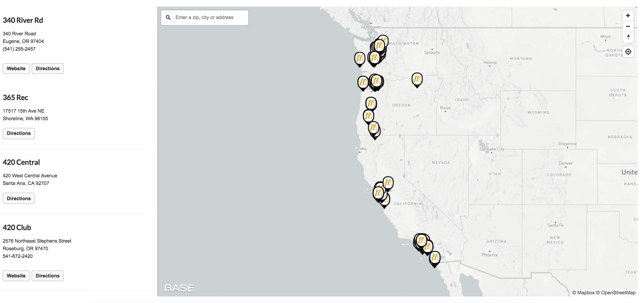Open the Mapbox attribution link
Viewport: 644px width, 303px height.
pyautogui.click(x=583, y=293)
